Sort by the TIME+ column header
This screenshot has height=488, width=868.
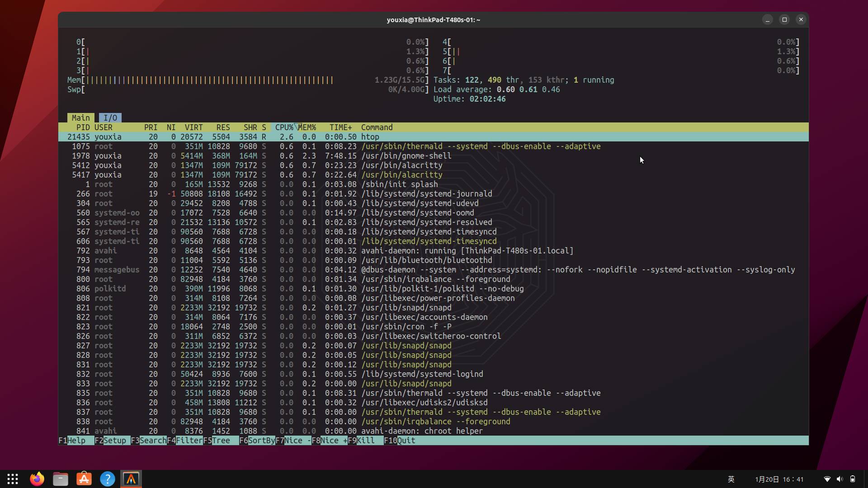pyautogui.click(x=341, y=127)
